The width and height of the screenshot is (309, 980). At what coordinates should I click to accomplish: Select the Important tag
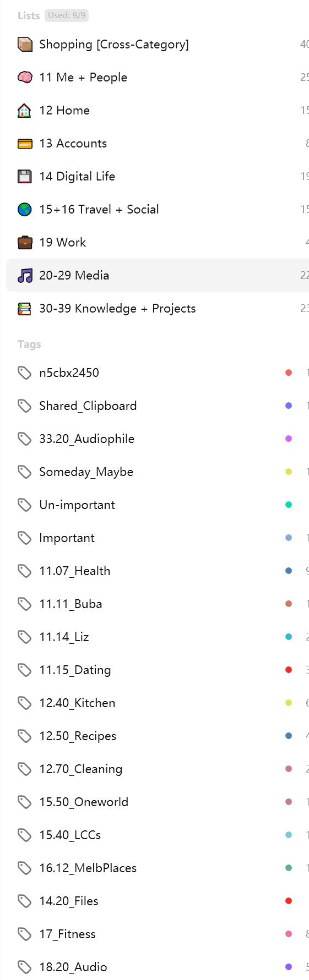[x=158, y=538]
